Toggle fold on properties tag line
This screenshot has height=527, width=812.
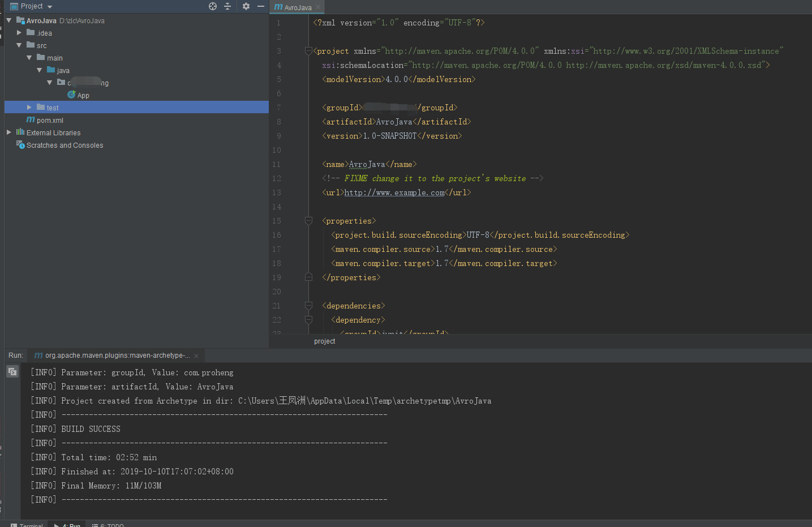point(308,221)
